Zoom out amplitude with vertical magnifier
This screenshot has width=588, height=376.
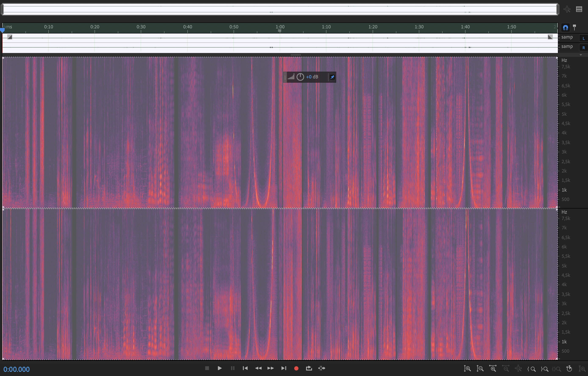point(480,368)
